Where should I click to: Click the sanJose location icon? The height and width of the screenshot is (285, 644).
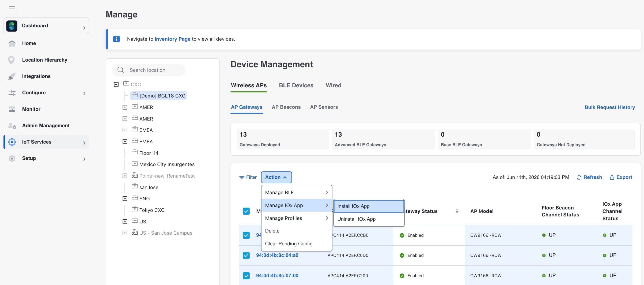(135, 187)
